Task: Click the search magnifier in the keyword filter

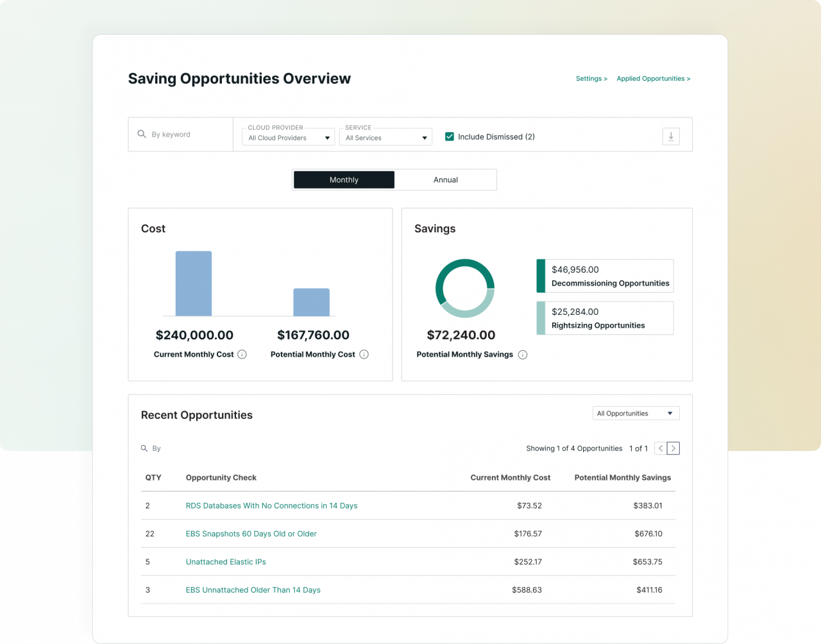Action: point(142,134)
